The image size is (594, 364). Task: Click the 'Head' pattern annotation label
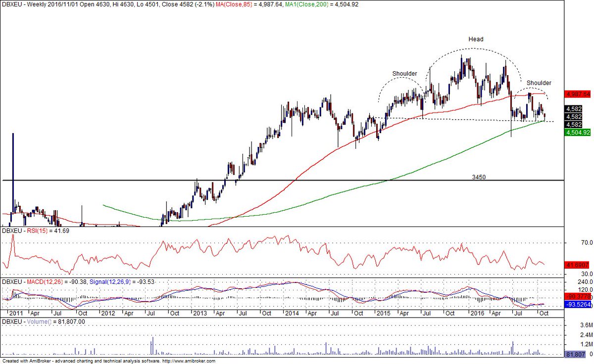tap(476, 39)
